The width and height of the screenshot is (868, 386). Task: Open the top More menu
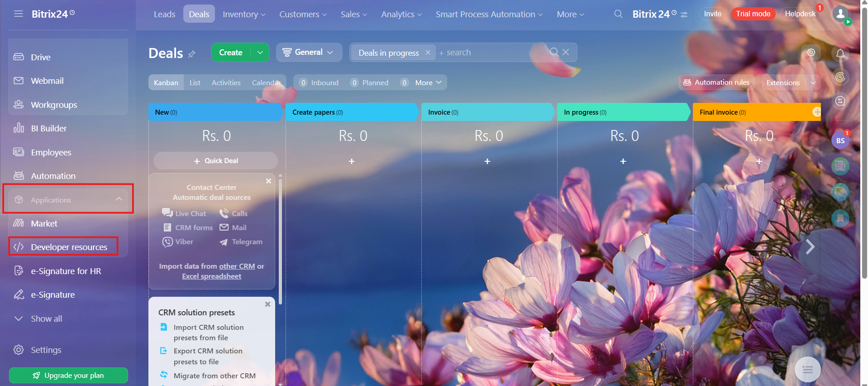point(570,14)
